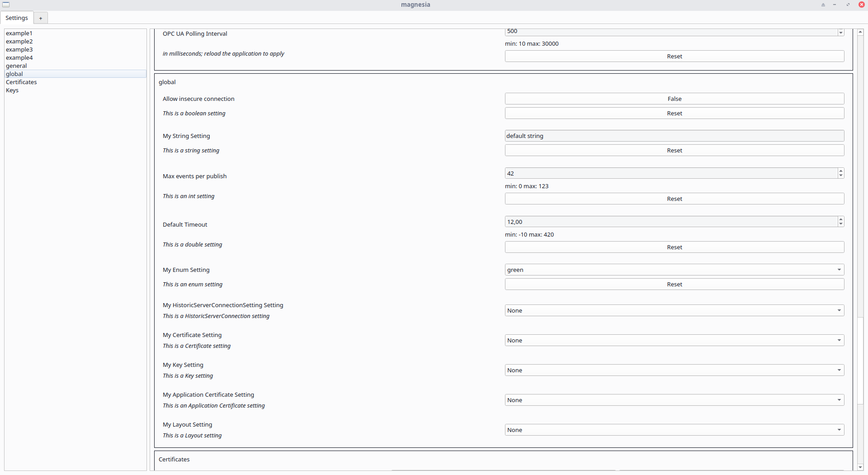
Task: Click the My String Setting text field
Action: [674, 136]
